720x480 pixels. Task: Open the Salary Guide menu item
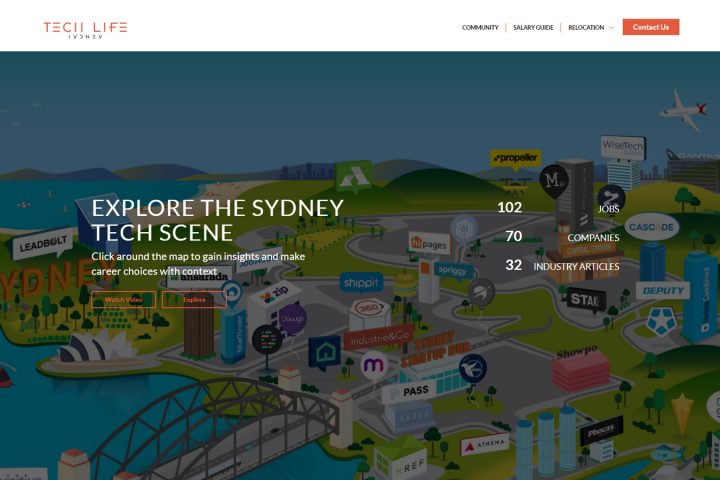533,28
